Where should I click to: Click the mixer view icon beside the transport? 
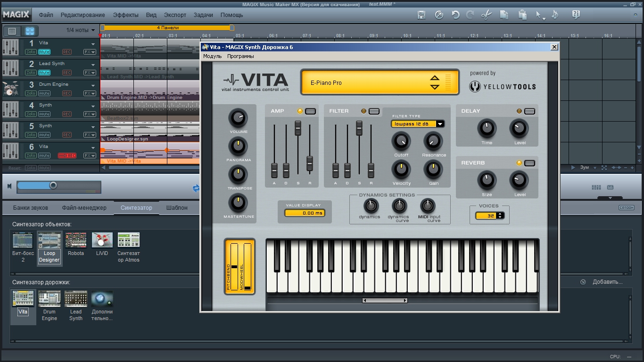pyautogui.click(x=596, y=188)
